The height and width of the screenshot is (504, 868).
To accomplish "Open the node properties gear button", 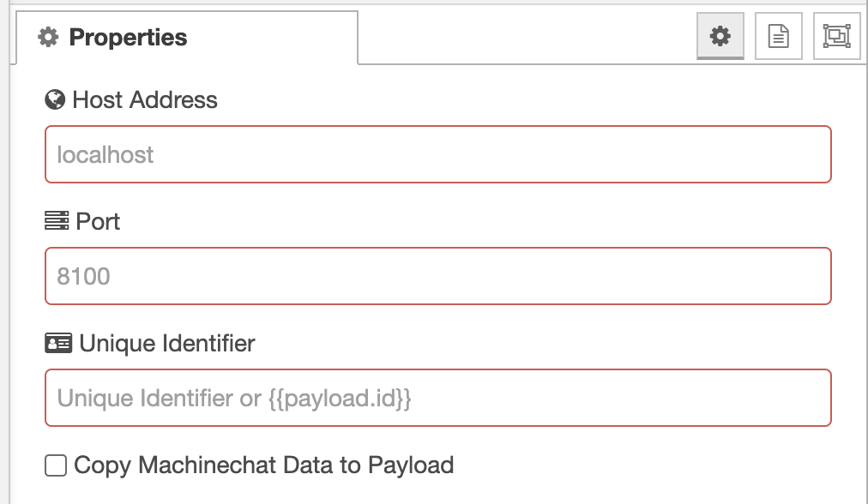I will 720,36.
